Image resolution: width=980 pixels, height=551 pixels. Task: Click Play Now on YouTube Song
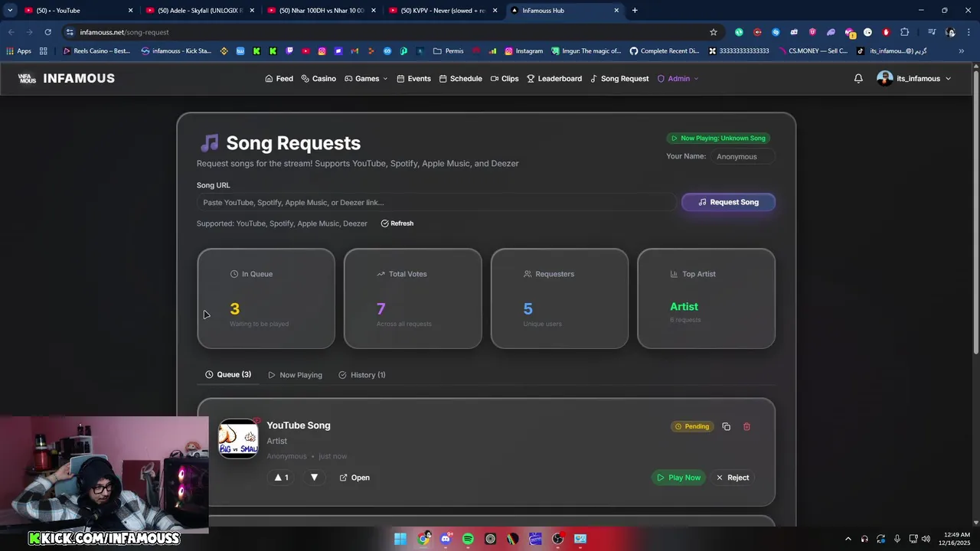click(x=678, y=478)
